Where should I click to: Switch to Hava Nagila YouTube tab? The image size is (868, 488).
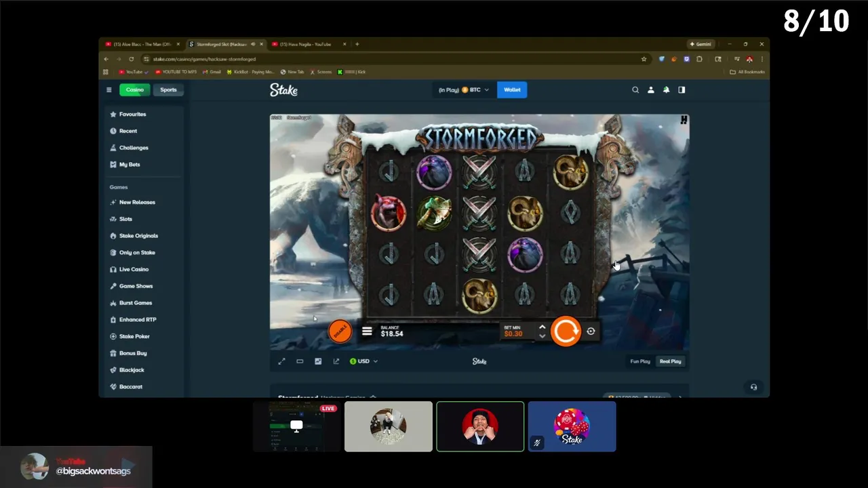(x=309, y=44)
